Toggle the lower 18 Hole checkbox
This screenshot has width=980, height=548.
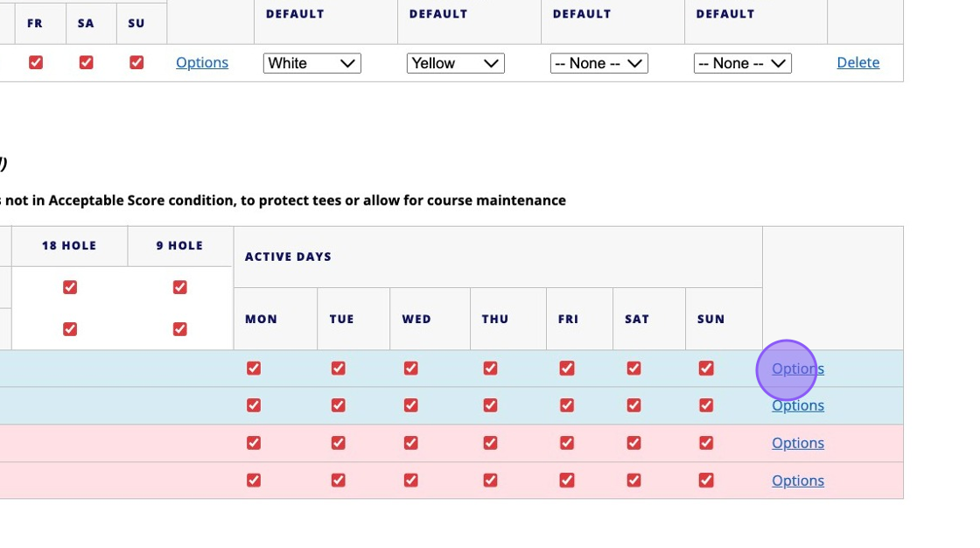[70, 329]
